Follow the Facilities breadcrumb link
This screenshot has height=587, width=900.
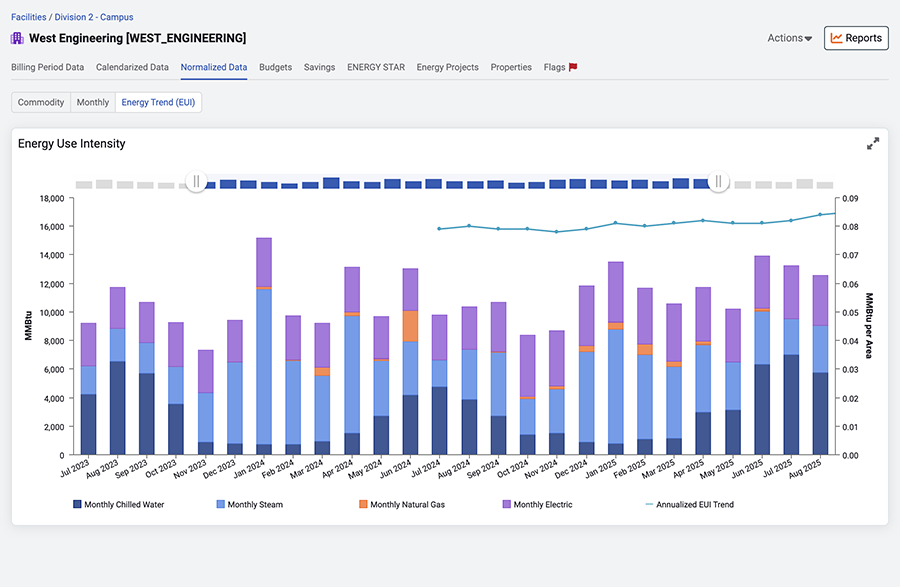(29, 17)
